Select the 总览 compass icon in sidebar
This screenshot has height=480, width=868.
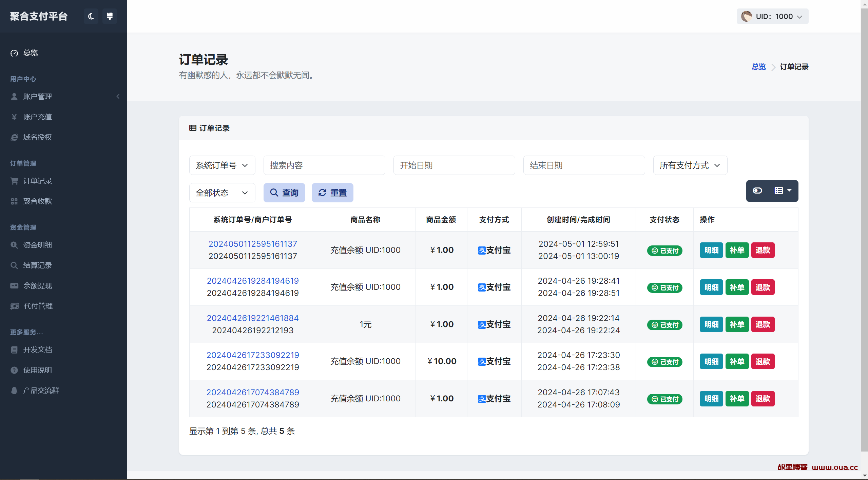coord(14,53)
